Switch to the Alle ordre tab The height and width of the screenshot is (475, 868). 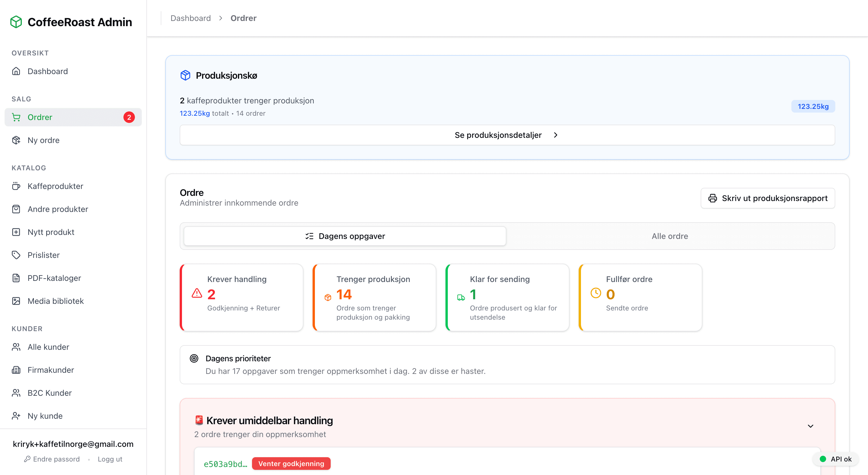[670, 236]
